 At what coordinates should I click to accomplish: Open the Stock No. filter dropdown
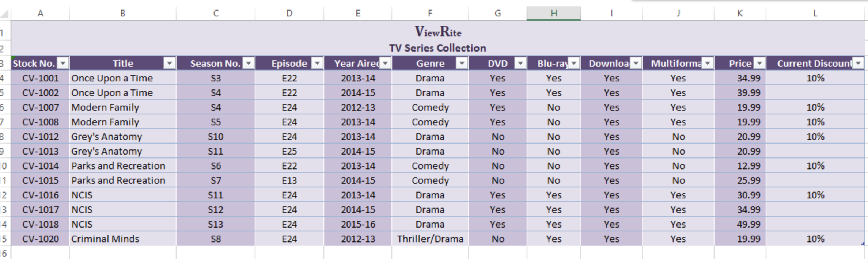(x=62, y=63)
